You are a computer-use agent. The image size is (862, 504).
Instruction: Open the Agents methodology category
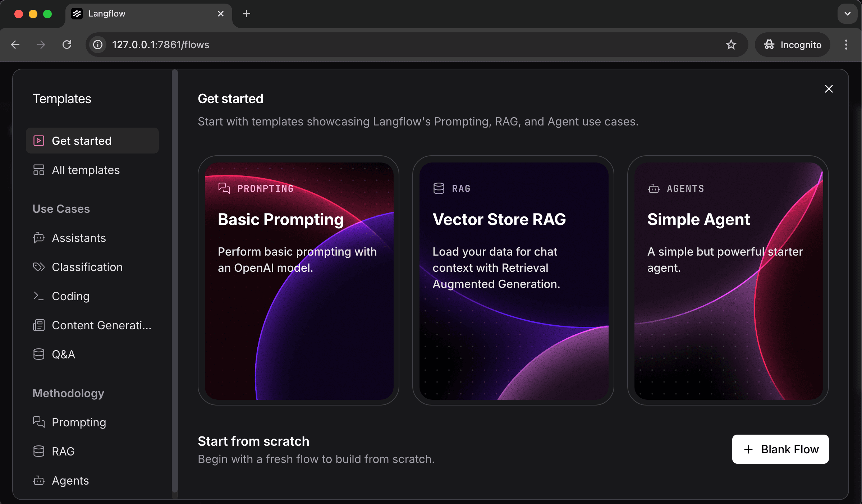pyautogui.click(x=70, y=480)
